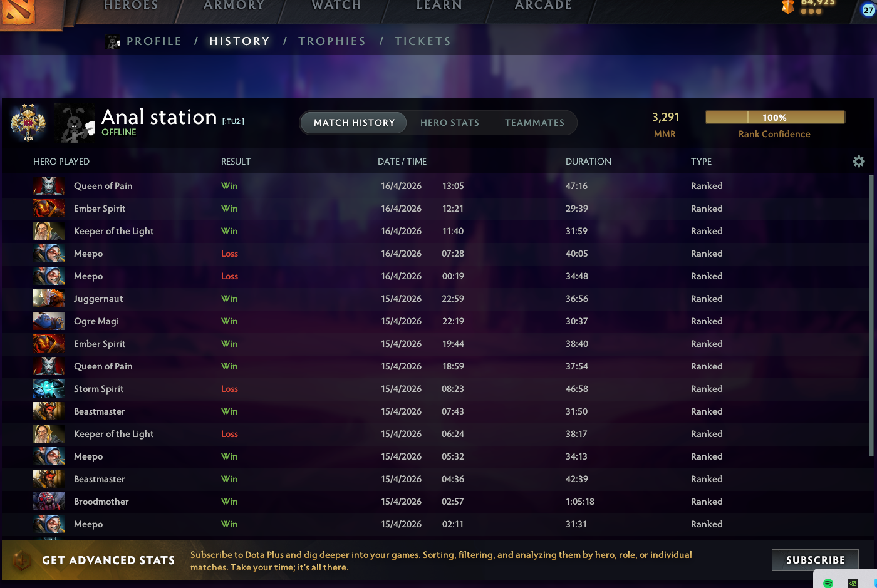This screenshot has width=877, height=588.
Task: Click the shards currency icon
Action: click(x=788, y=6)
